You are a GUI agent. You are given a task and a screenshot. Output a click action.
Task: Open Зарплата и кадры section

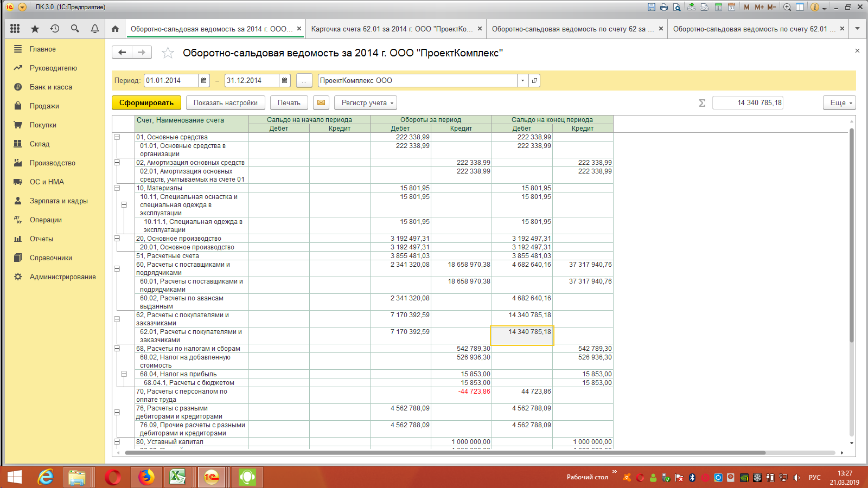pos(59,201)
